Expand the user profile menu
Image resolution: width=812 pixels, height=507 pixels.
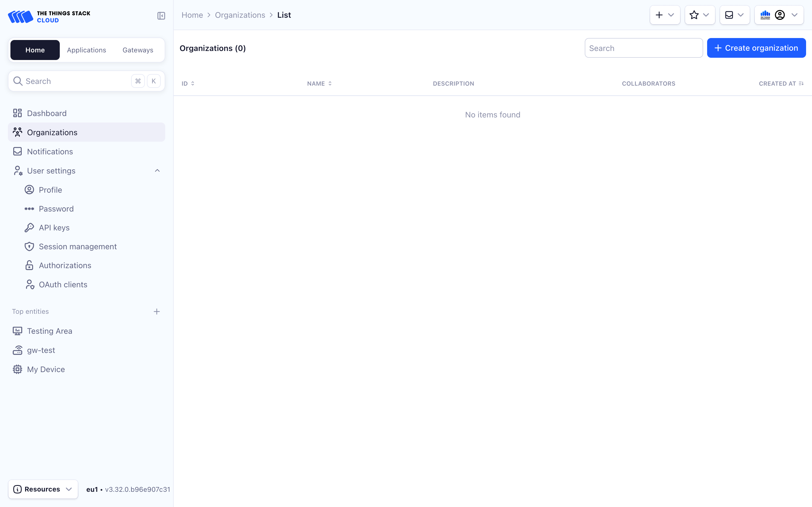tap(779, 15)
